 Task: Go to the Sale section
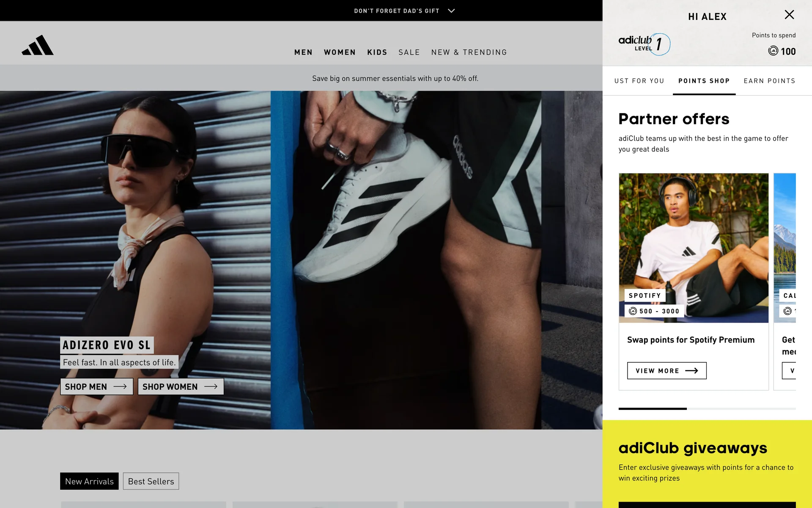point(409,52)
